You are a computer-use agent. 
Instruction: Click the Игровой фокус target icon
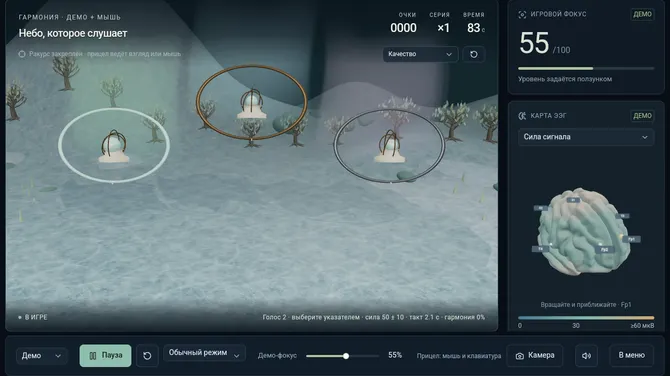[x=522, y=15]
